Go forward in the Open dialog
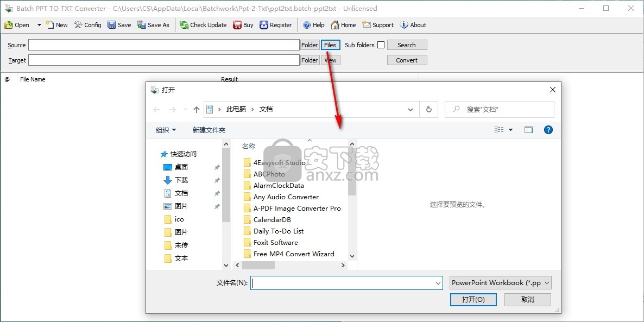This screenshot has height=322, width=644. pyautogui.click(x=173, y=109)
